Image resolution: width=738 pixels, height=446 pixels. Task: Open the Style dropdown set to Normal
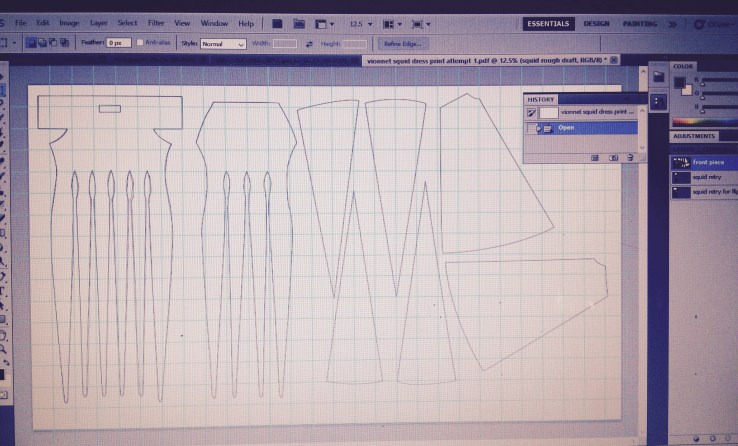[223, 44]
